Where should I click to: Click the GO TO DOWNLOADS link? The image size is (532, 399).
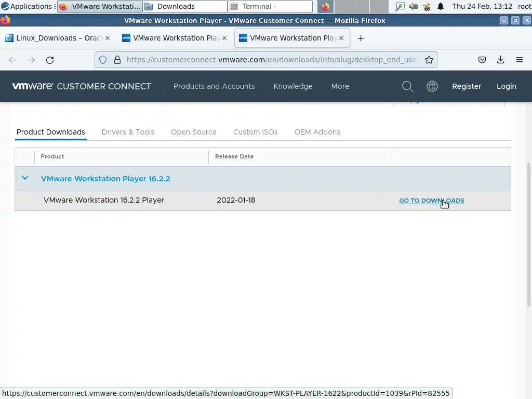pyautogui.click(x=432, y=201)
